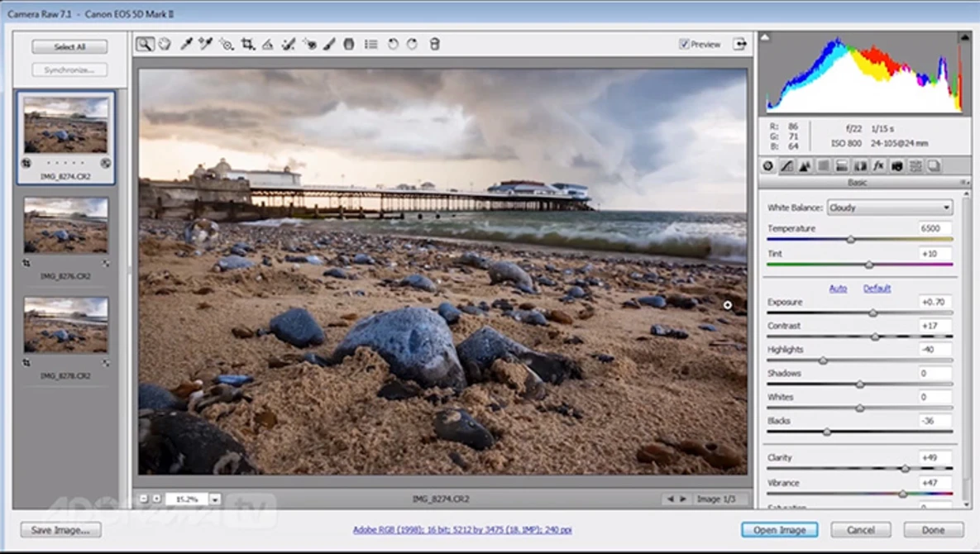Open the Tone Curve panel tab

786,166
